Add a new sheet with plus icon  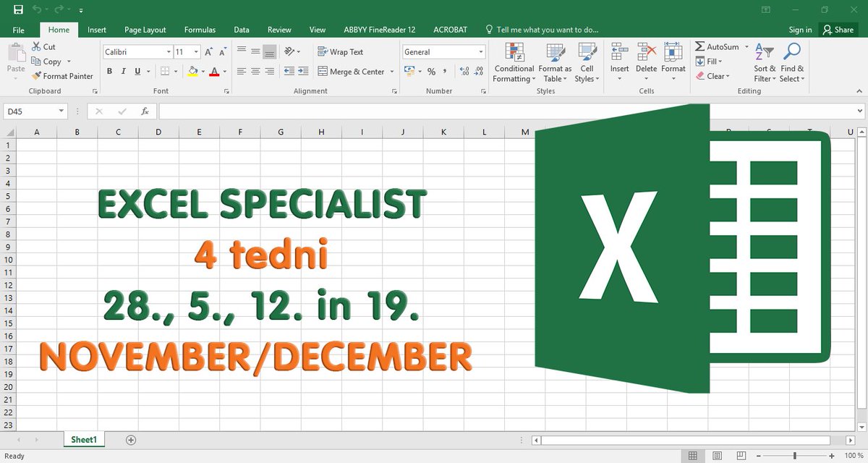pos(131,439)
